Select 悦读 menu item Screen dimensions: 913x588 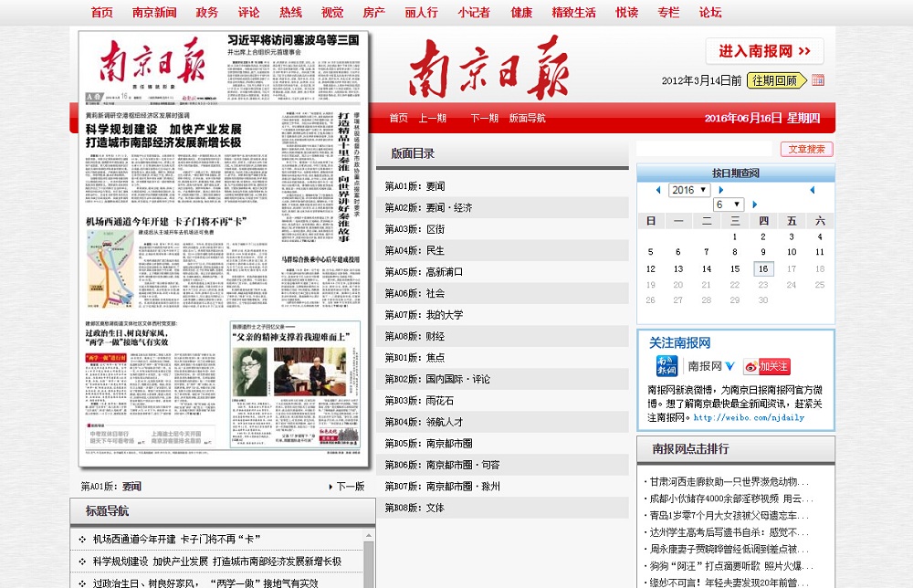pos(626,12)
